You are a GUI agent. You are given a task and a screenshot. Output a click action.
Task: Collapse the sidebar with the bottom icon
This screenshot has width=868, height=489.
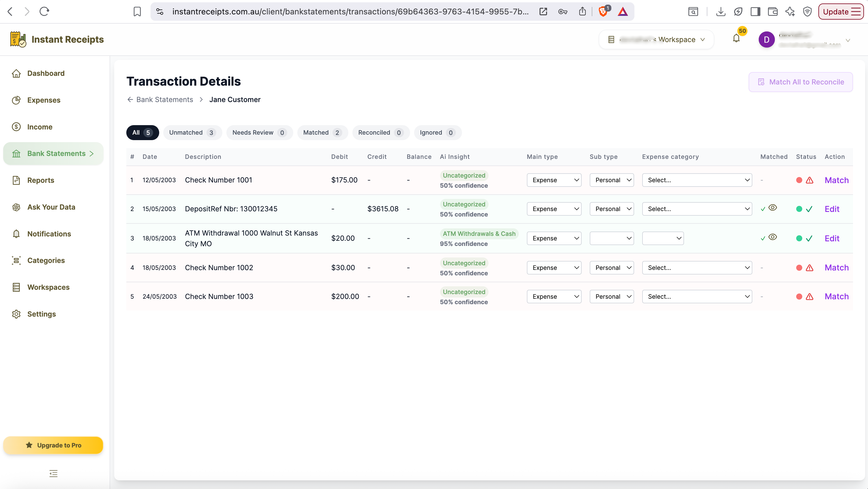(53, 473)
